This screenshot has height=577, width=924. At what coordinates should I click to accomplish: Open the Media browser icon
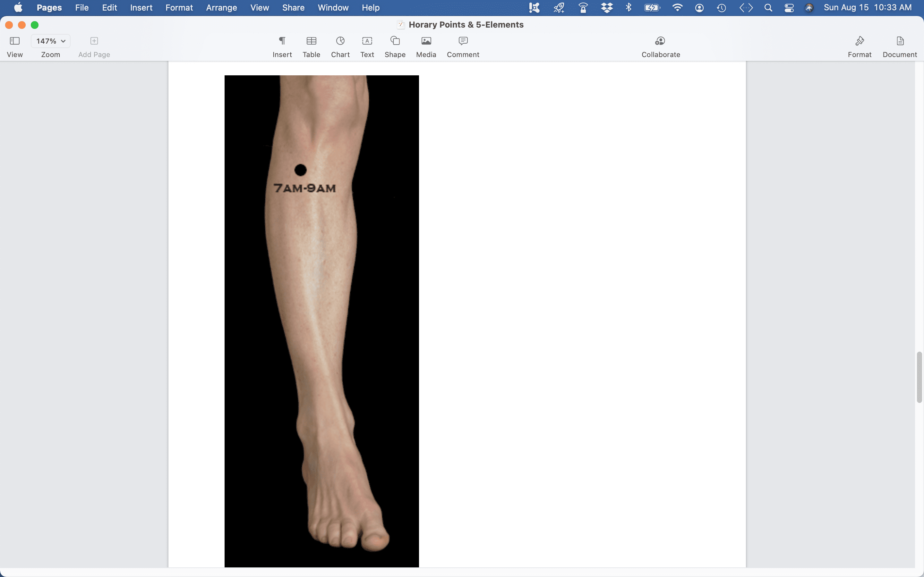[426, 41]
